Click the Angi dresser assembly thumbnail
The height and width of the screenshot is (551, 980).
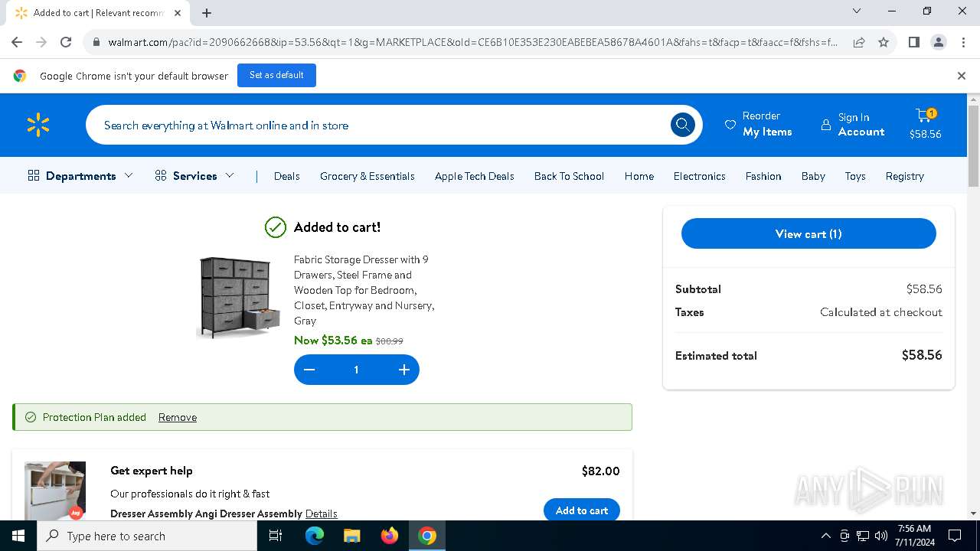[55, 491]
